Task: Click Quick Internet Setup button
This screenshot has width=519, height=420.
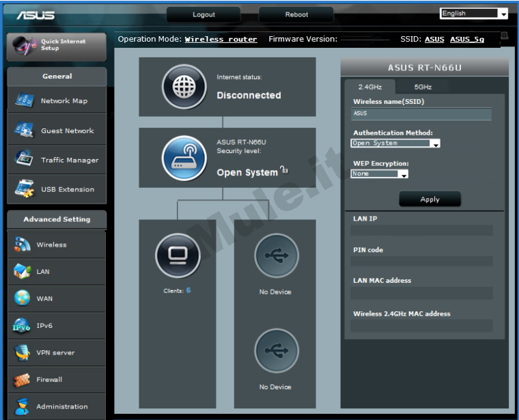Action: pos(57,46)
